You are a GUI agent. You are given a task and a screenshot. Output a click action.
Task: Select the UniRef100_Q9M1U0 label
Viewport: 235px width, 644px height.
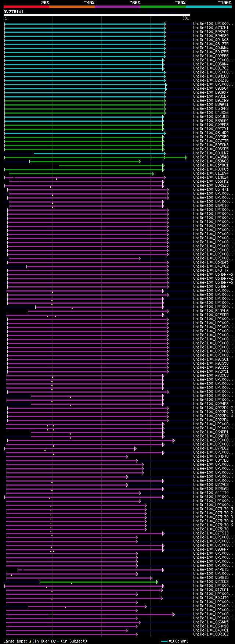click(x=211, y=76)
